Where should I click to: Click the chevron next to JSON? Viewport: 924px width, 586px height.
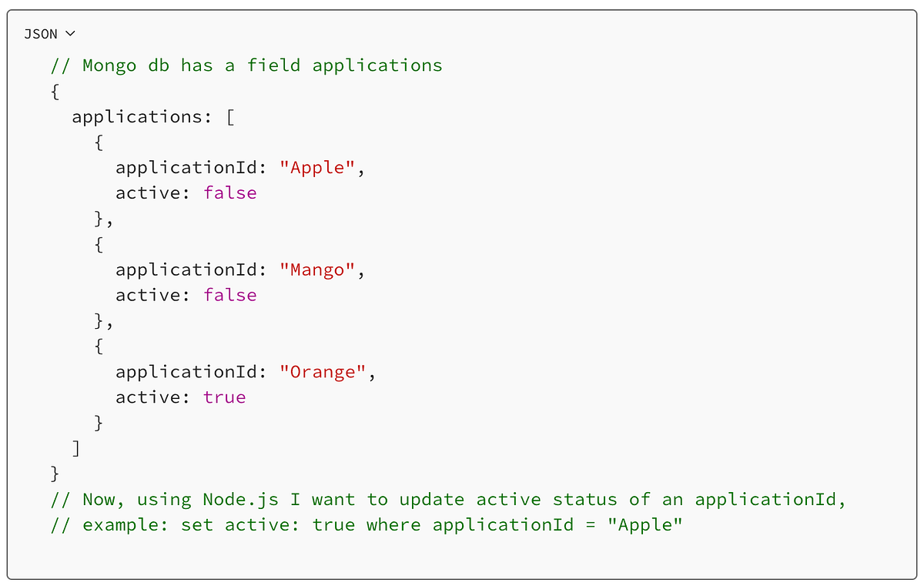(71, 34)
